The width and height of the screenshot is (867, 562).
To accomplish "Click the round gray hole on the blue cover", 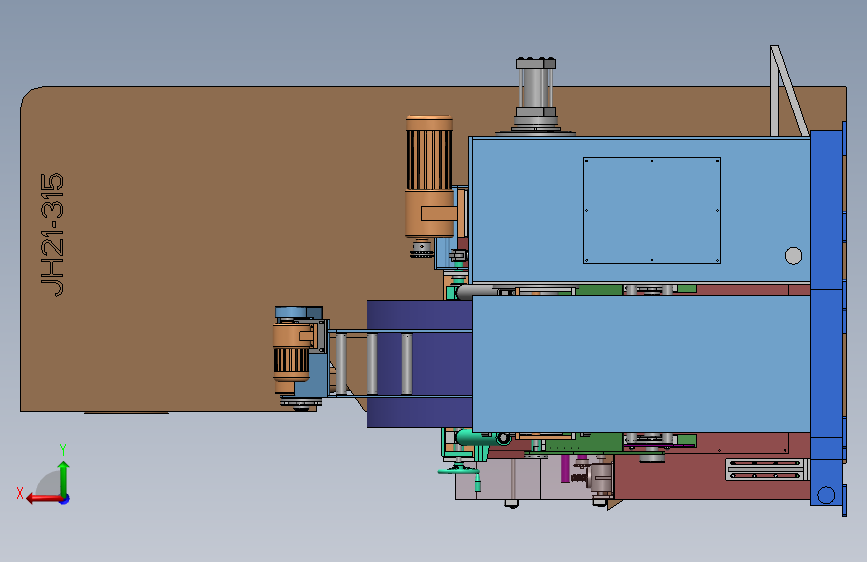I will point(793,256).
